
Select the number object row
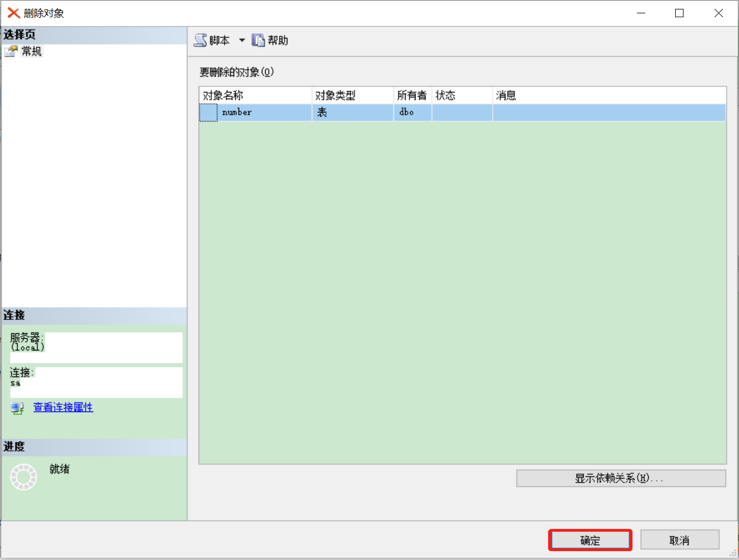462,113
